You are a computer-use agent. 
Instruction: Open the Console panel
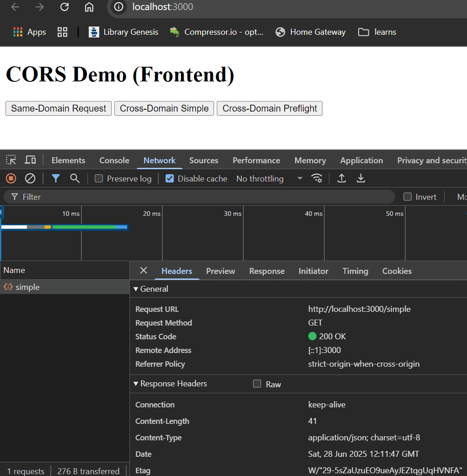(x=114, y=160)
